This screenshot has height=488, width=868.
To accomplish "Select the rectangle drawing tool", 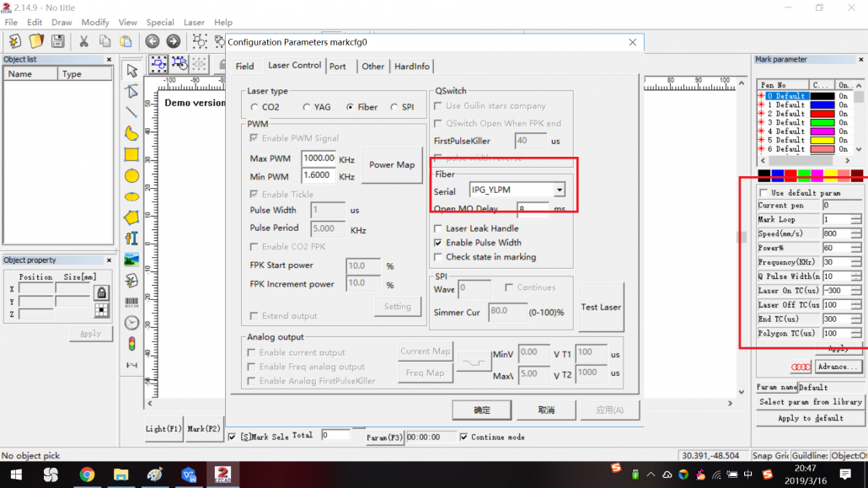I will (131, 154).
